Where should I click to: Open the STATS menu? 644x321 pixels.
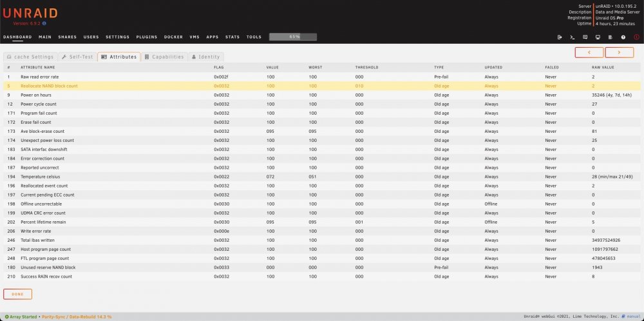click(x=232, y=37)
